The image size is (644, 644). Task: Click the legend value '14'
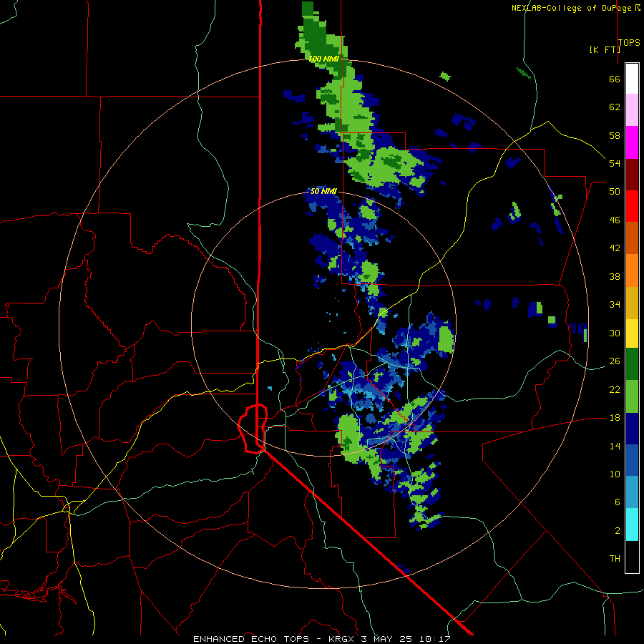615,446
